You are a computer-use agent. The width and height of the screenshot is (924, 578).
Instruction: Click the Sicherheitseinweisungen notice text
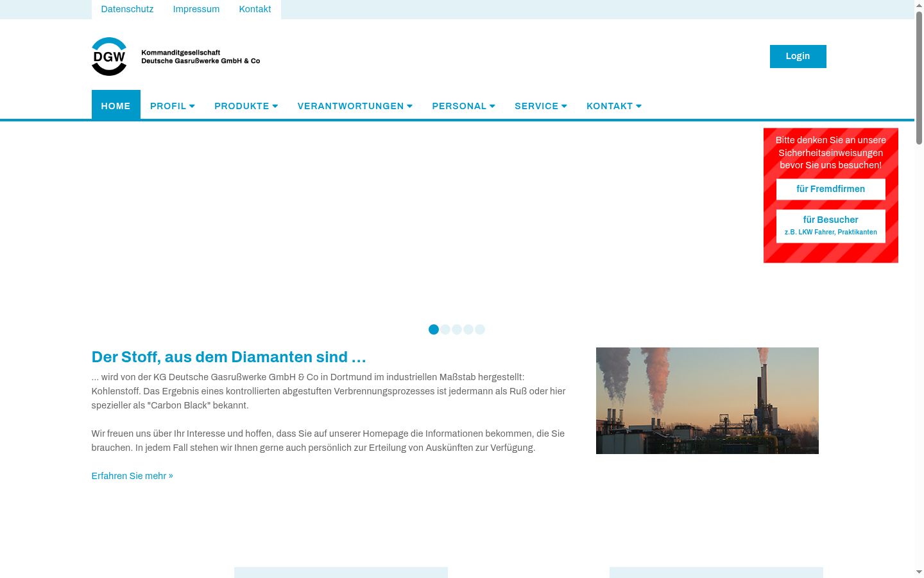(830, 152)
